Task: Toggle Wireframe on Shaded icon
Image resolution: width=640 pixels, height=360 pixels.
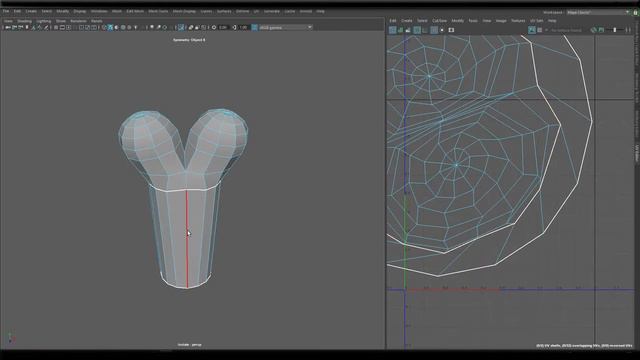Action: pyautogui.click(x=123, y=27)
